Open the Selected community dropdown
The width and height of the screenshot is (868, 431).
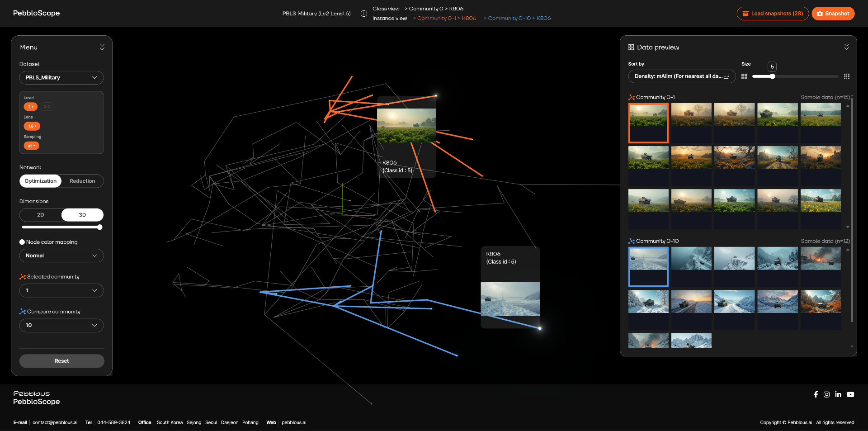point(61,290)
